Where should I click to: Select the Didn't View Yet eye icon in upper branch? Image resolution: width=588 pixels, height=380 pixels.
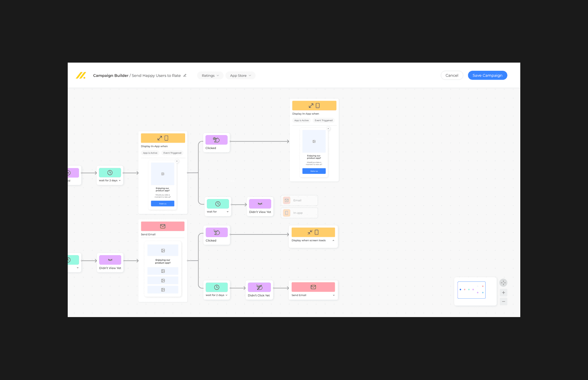(x=260, y=204)
